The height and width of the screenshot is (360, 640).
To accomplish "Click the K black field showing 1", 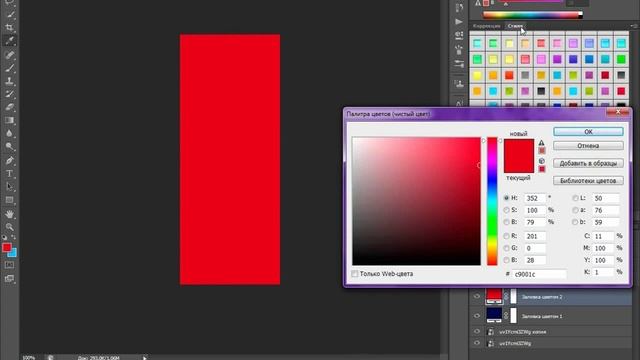I will point(603,272).
